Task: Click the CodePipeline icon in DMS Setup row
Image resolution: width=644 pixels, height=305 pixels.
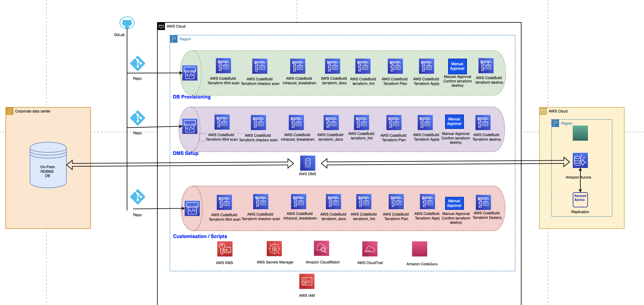Action: pyautogui.click(x=190, y=126)
